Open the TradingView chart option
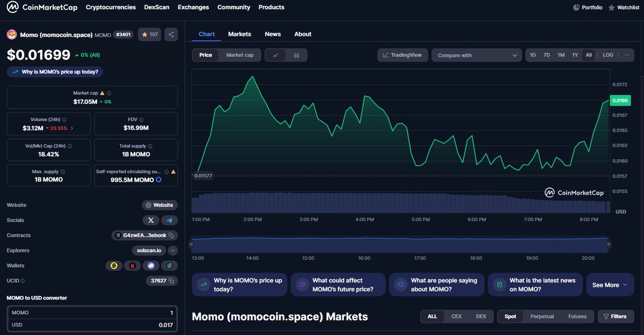The image size is (644, 335). tap(402, 55)
